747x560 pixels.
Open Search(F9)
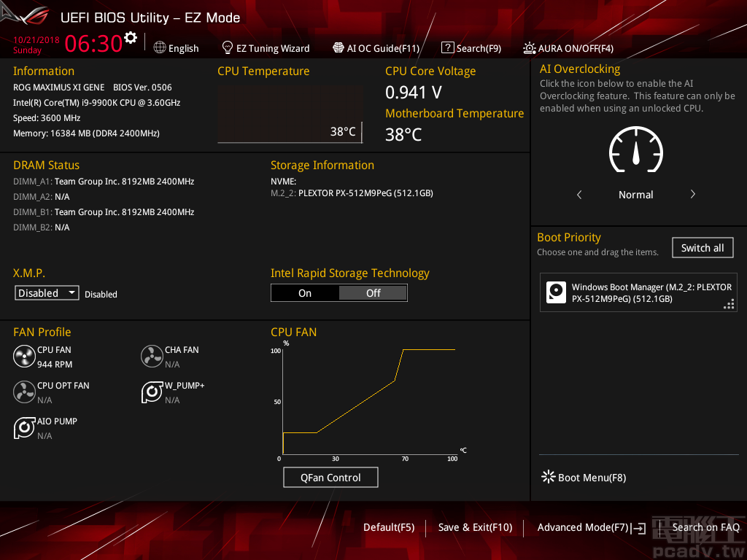click(x=479, y=49)
